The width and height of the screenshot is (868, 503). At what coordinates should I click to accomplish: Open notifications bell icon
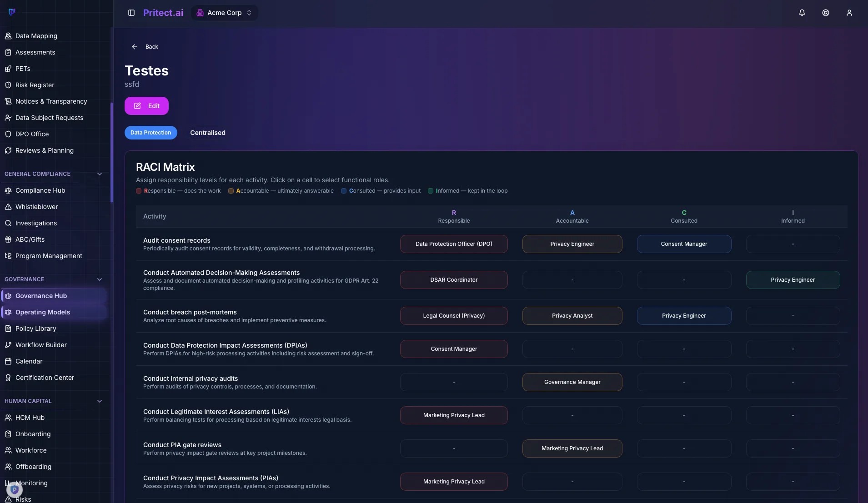point(802,13)
